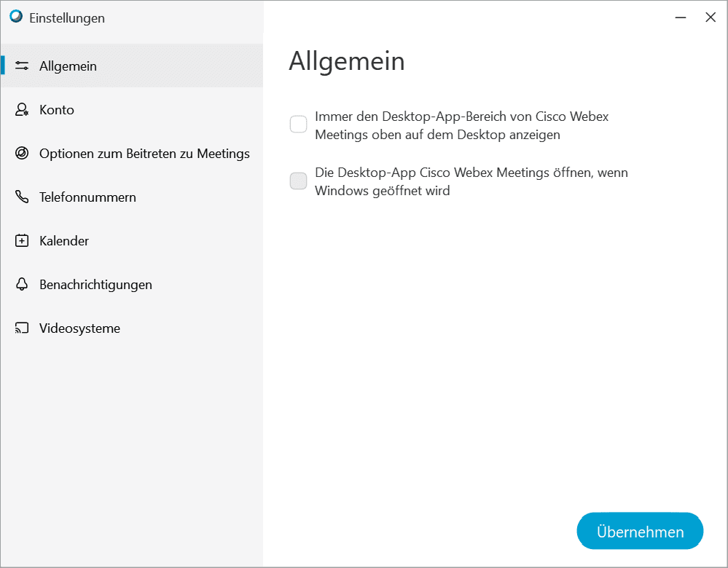Close the Einstellungen window

(x=711, y=17)
